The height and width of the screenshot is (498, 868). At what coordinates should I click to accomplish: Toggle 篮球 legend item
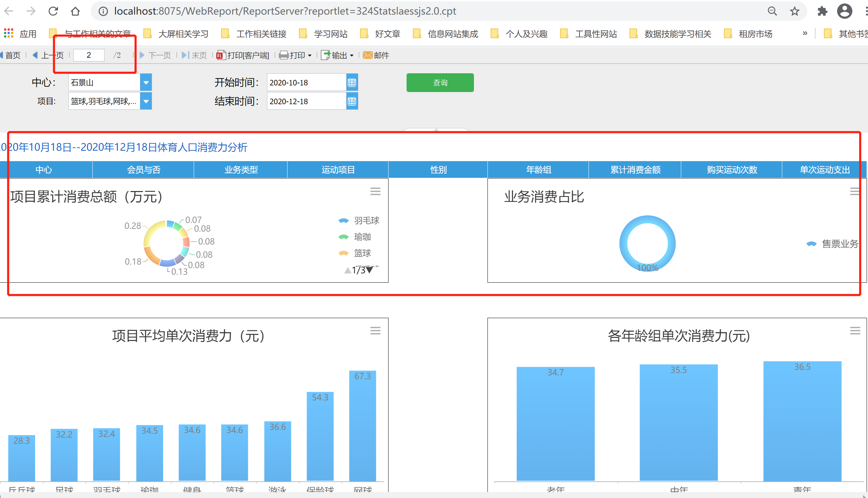pyautogui.click(x=355, y=253)
